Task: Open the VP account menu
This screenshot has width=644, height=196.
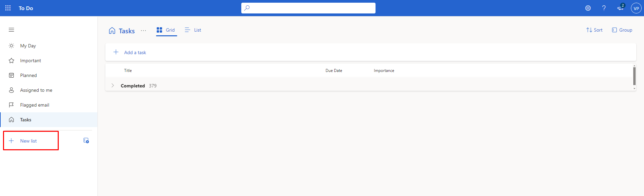Action: coord(636,8)
